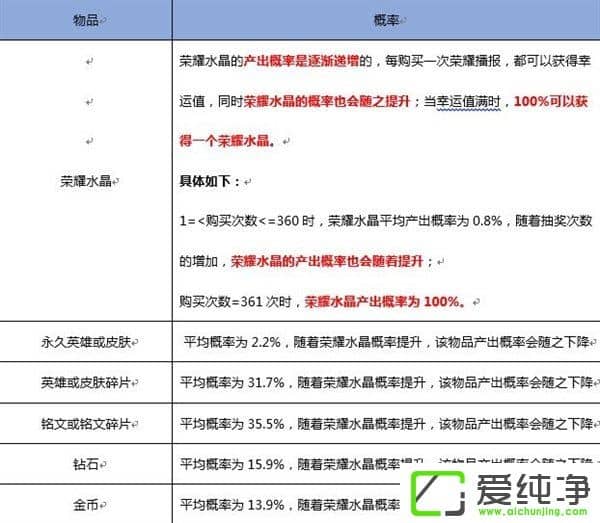Click underlined text 当幸运值满时
This screenshot has width=600, height=523.
[462, 101]
